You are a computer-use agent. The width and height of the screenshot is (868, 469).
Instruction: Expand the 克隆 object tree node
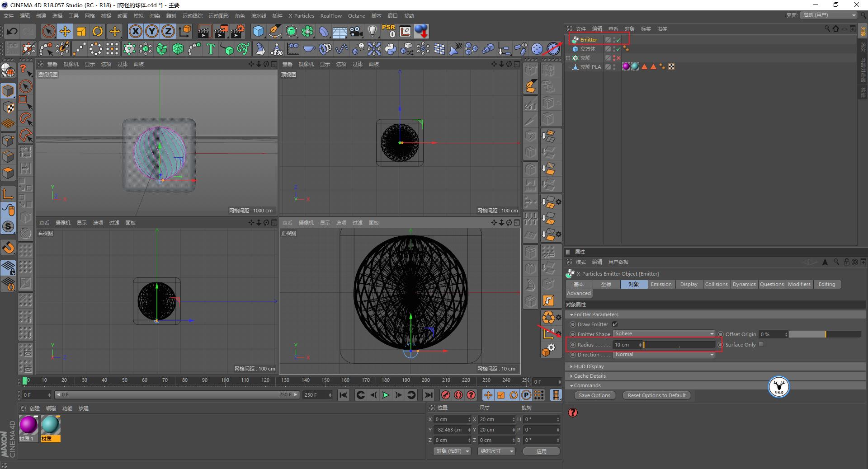[x=568, y=58]
